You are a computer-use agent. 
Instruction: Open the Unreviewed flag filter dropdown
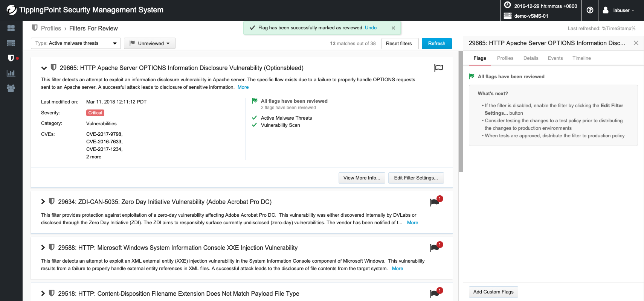coord(150,43)
